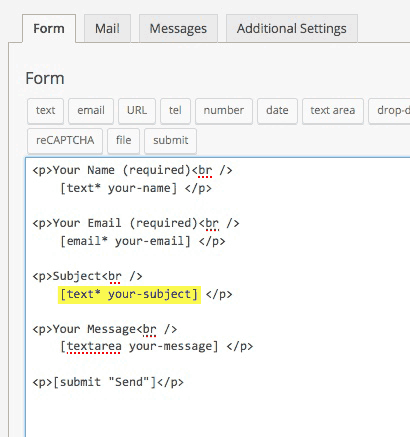Screen dimensions: 410x437
Task: Click the [submit "Send"] line
Action: (x=108, y=382)
